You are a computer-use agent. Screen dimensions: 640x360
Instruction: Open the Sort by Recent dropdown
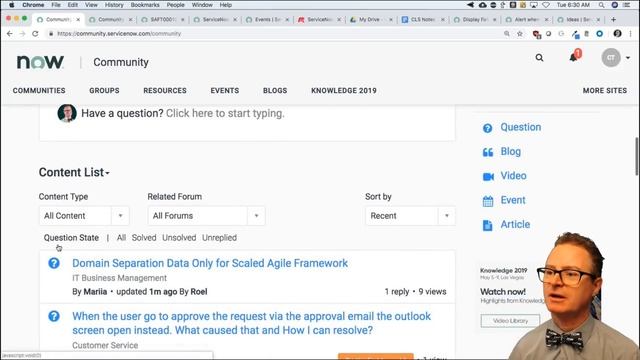[x=410, y=216]
